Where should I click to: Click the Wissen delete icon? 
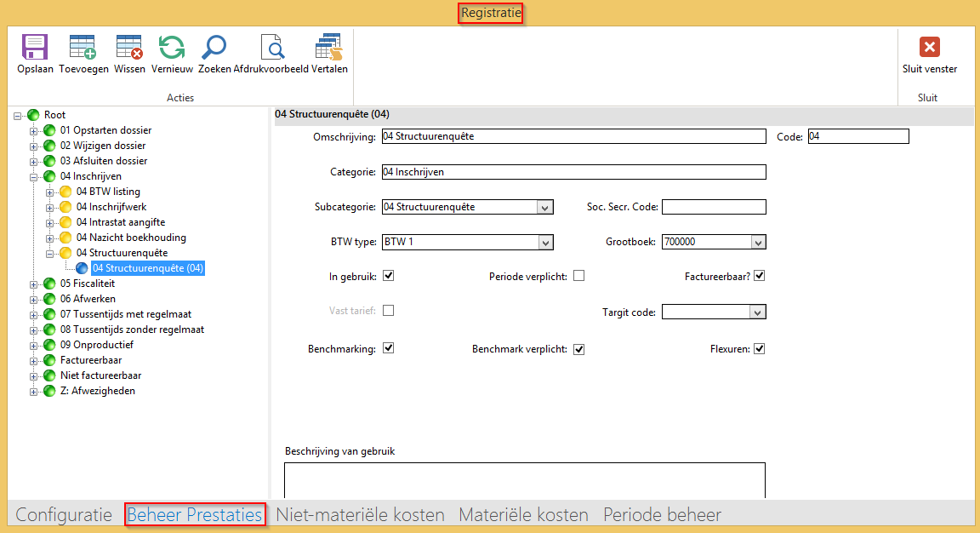click(129, 48)
